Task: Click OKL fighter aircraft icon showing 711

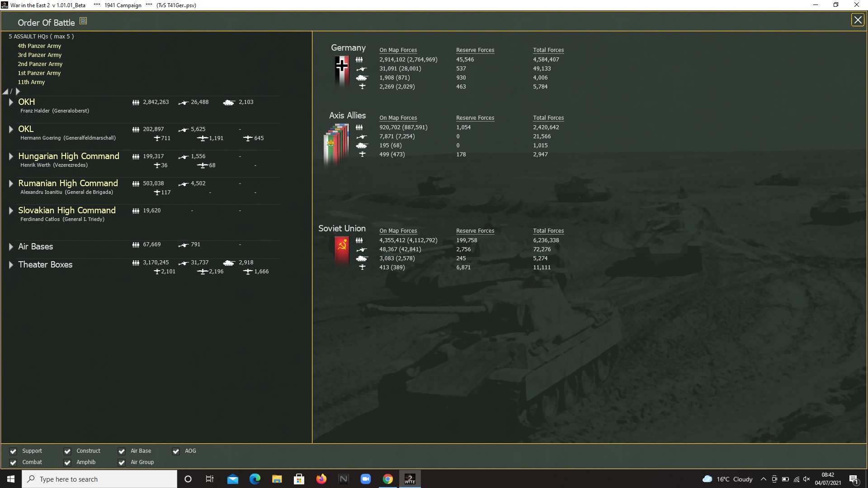Action: 157,138
